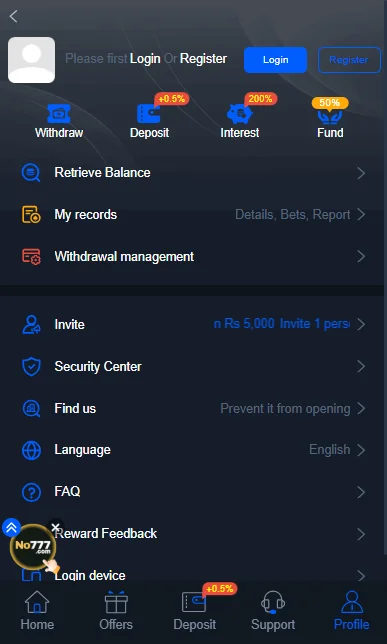
Task: Expand the Retrieve Balance chevron
Action: pos(361,173)
